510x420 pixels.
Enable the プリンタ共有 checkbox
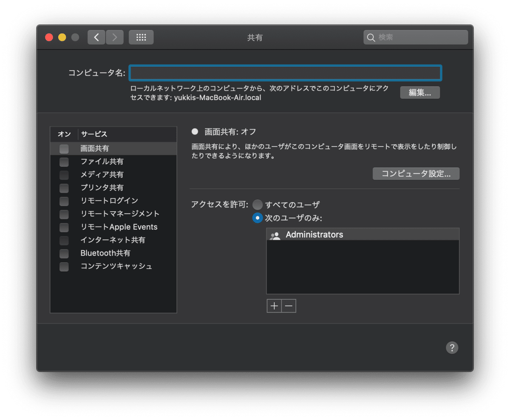(x=64, y=188)
